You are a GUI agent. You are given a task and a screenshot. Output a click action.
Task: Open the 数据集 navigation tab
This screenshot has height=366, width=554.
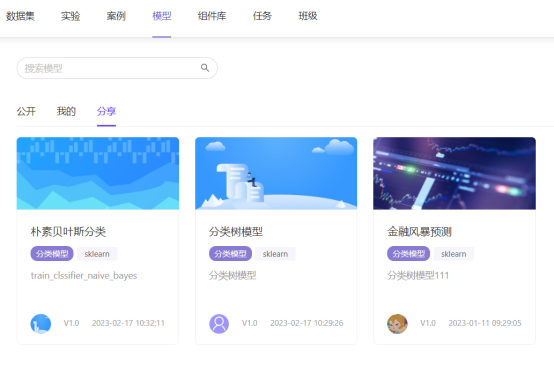pos(20,16)
